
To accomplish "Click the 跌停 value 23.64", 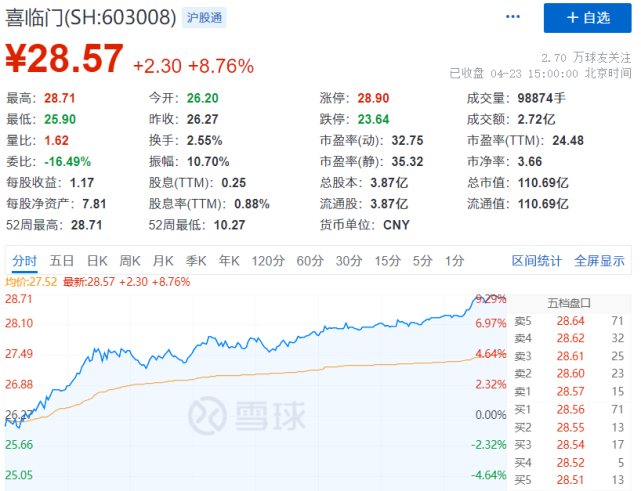I will click(373, 119).
